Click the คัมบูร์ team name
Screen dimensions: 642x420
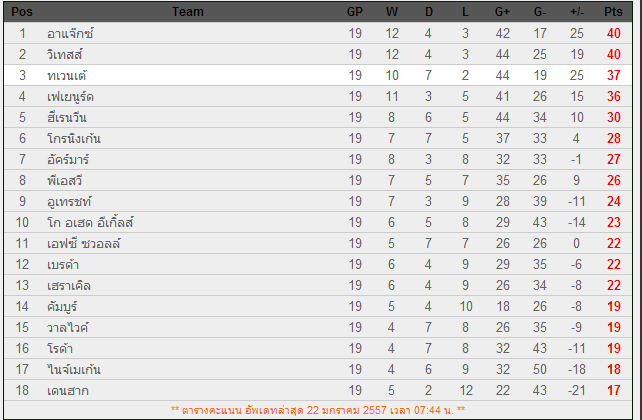tap(64, 306)
